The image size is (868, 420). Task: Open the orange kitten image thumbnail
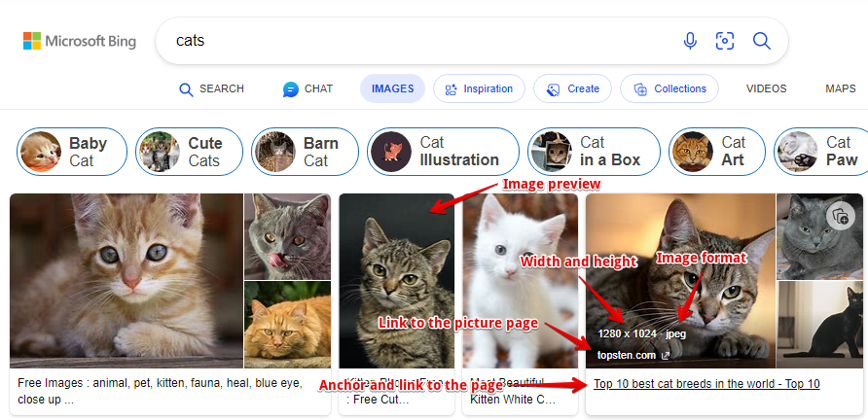(127, 280)
